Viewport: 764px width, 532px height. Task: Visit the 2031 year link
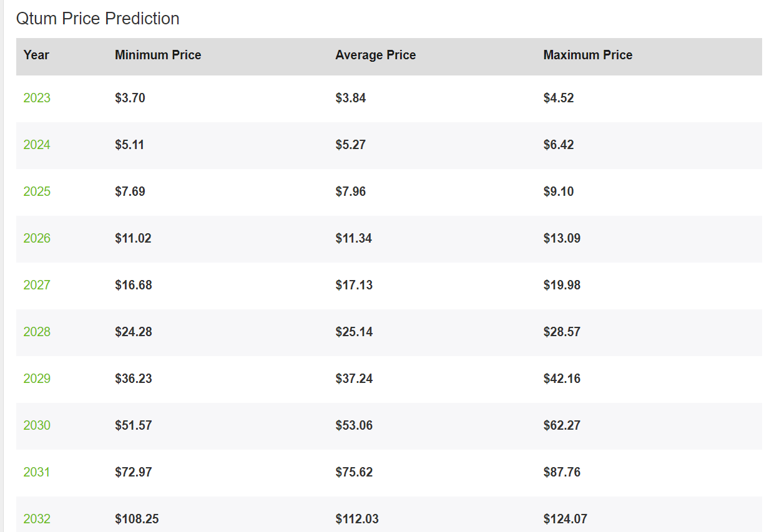[x=37, y=472]
